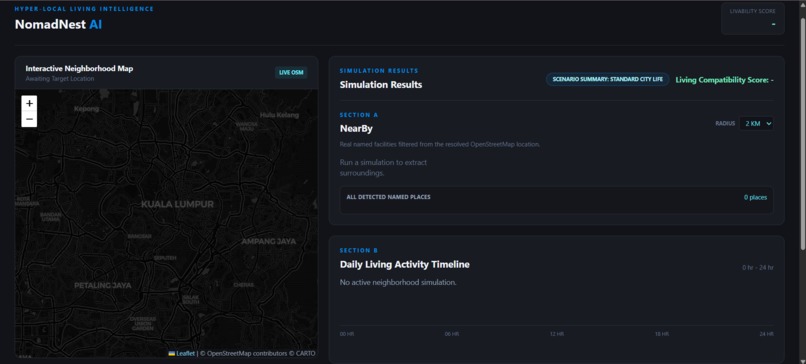The width and height of the screenshot is (806, 364).
Task: Click the 'Real named facilities filtered' description text
Action: [x=439, y=144]
